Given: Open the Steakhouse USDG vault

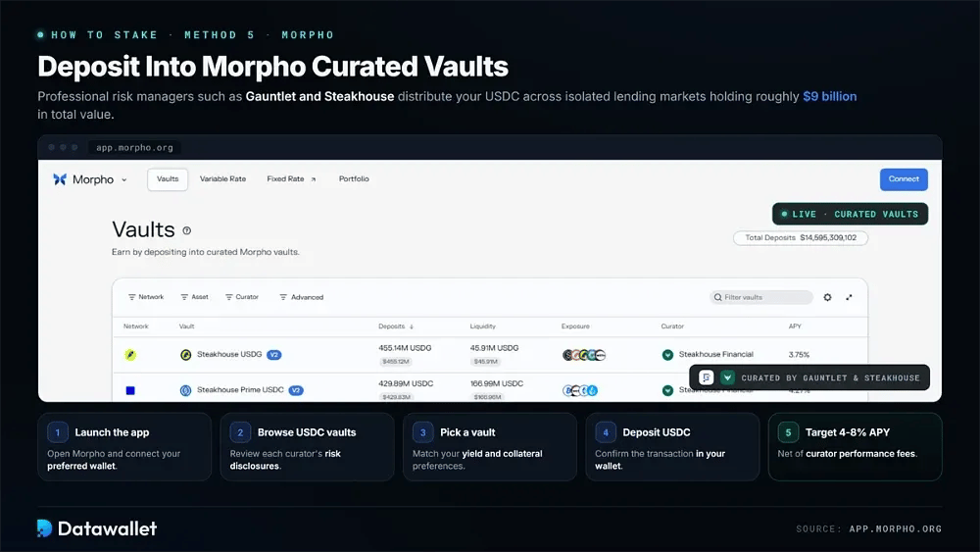Looking at the screenshot, I should (229, 354).
